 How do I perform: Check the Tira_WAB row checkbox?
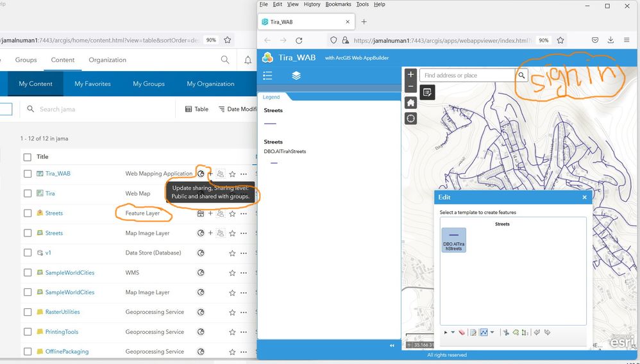coord(28,174)
